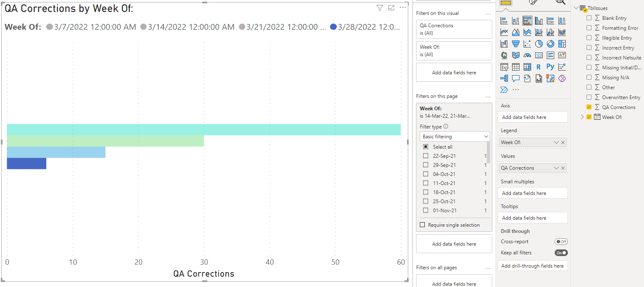Select the Q&A speech bubble visual
Screen dimensions: 644x287
click(x=516, y=78)
